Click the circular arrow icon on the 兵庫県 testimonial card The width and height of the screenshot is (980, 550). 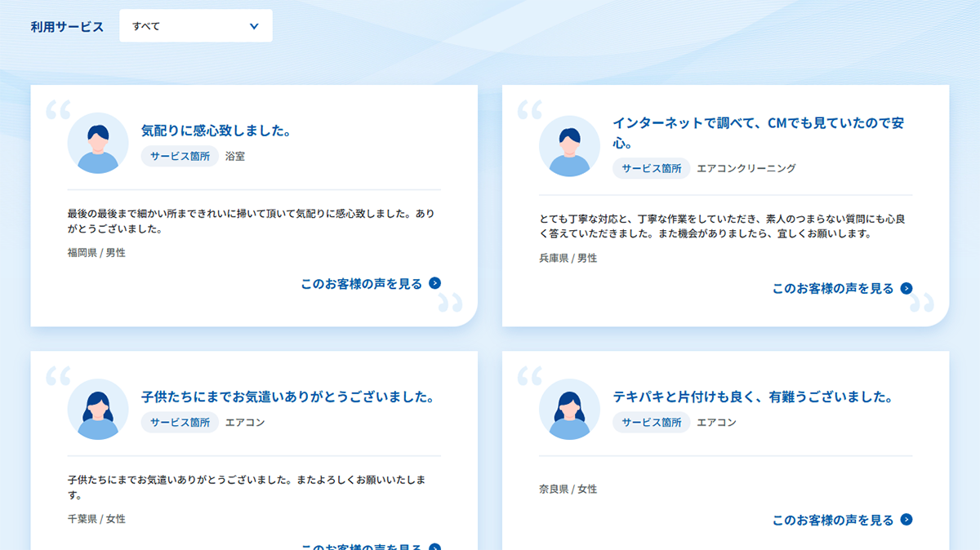pos(905,287)
